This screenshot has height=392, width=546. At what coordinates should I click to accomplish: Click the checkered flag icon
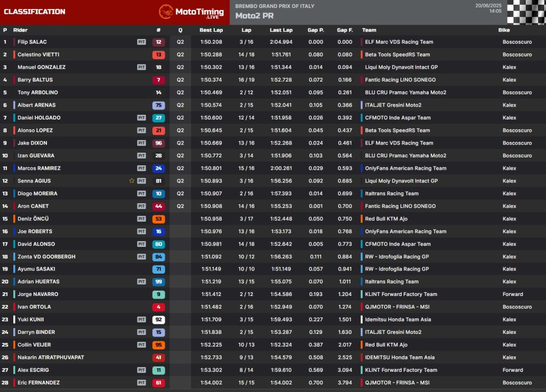pos(526,12)
